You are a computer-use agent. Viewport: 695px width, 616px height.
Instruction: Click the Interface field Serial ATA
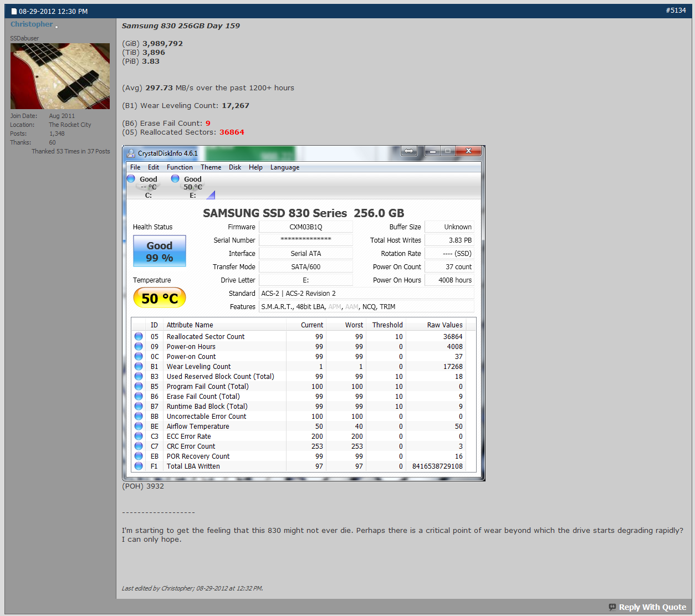click(x=306, y=254)
